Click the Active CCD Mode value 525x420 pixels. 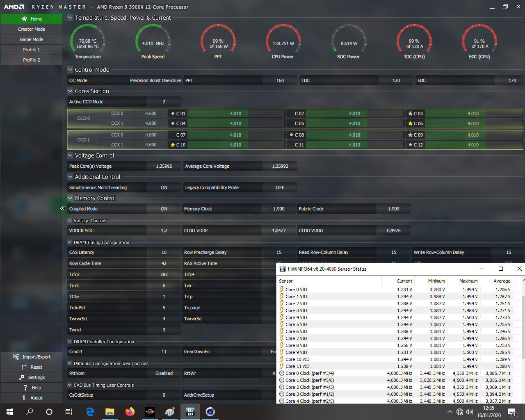(x=164, y=102)
